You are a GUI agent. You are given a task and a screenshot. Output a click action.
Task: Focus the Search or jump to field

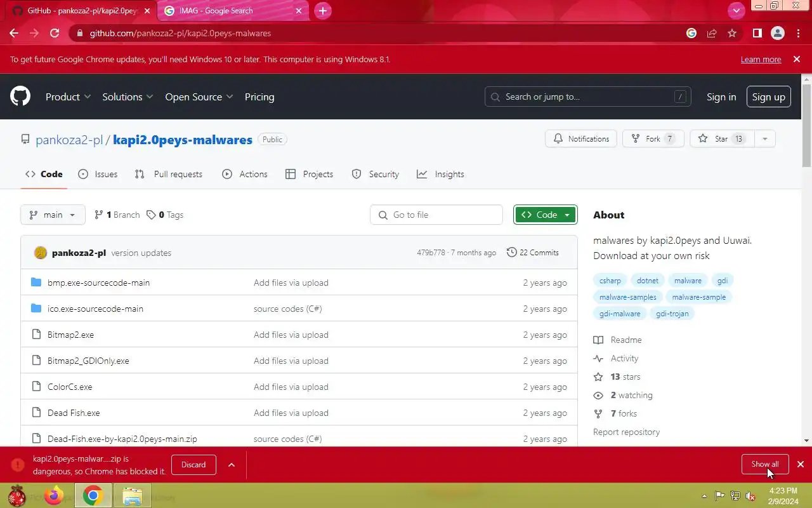(588, 97)
